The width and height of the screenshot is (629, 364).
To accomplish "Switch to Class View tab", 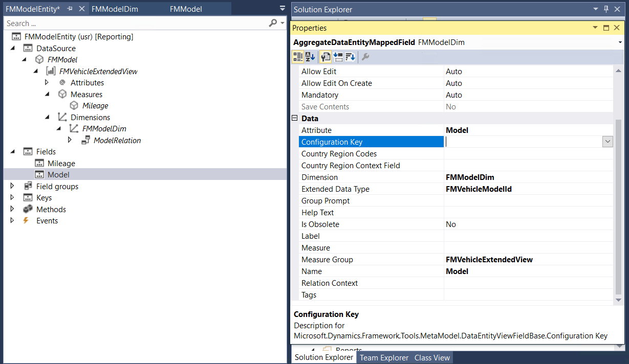I will [x=432, y=358].
